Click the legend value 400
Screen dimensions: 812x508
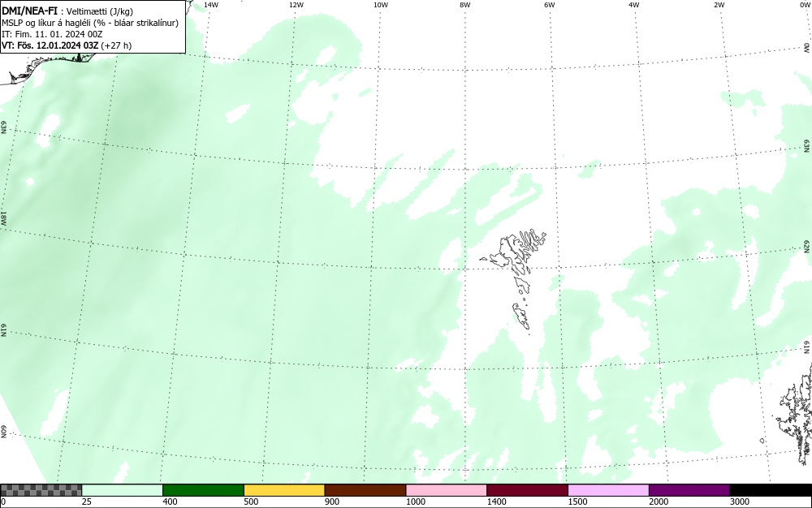click(170, 502)
